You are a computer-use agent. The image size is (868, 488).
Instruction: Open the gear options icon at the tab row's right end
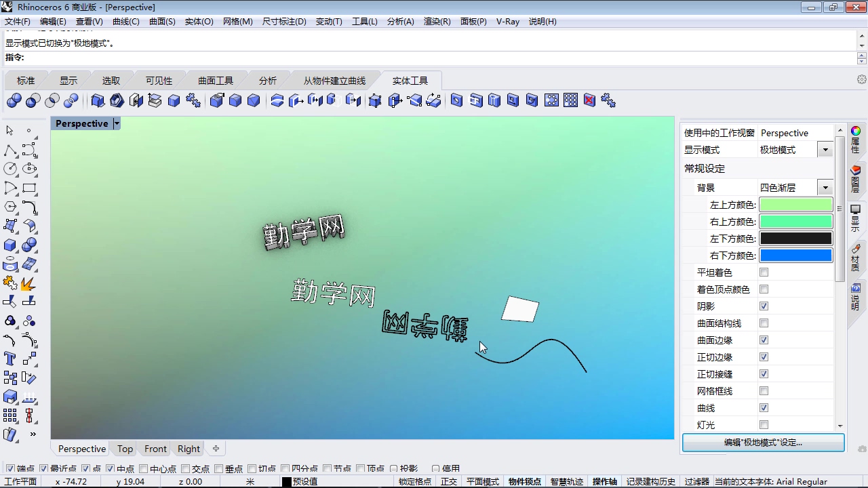tap(862, 79)
